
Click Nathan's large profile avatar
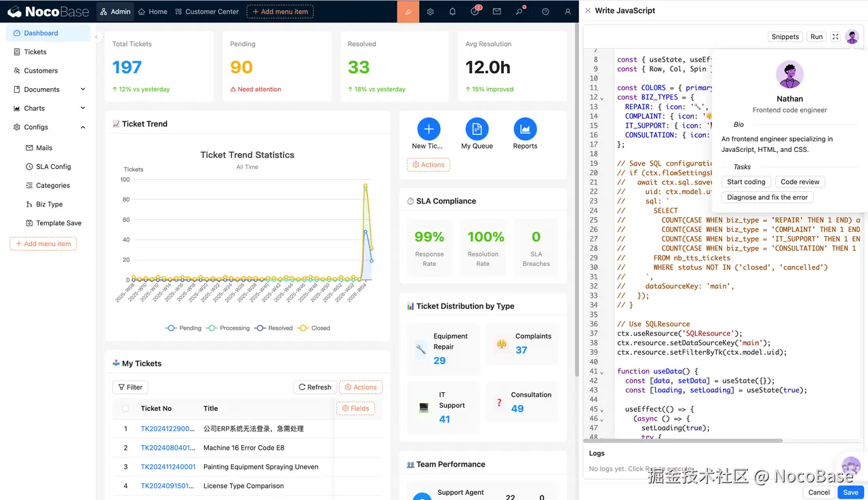tap(789, 75)
